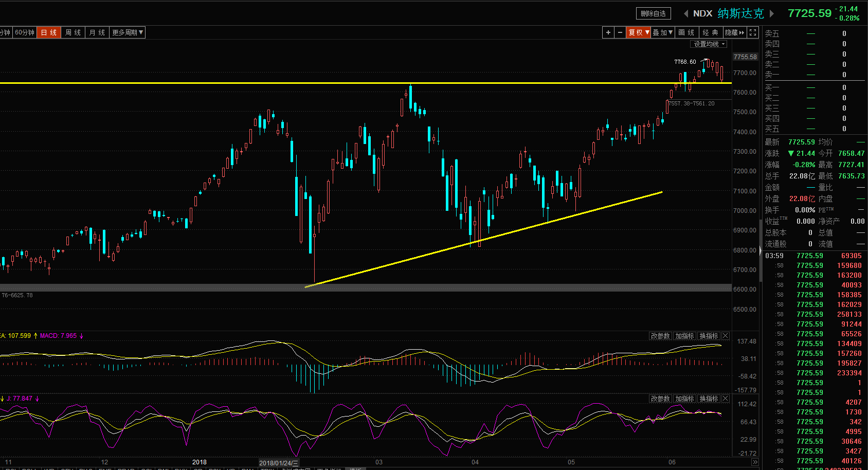Viewport: 868px width, 470px height.
Task: Close the MACD indicator panel
Action: pyautogui.click(x=726, y=336)
